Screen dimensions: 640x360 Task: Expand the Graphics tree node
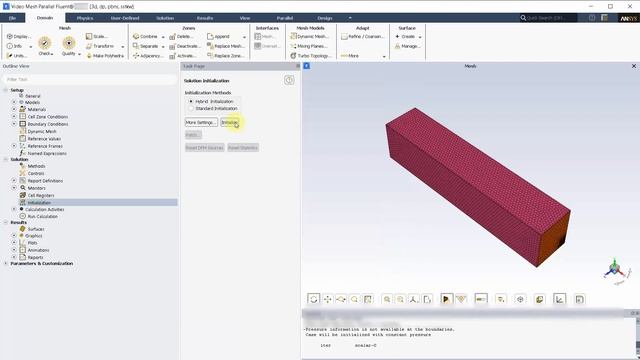coord(14,236)
